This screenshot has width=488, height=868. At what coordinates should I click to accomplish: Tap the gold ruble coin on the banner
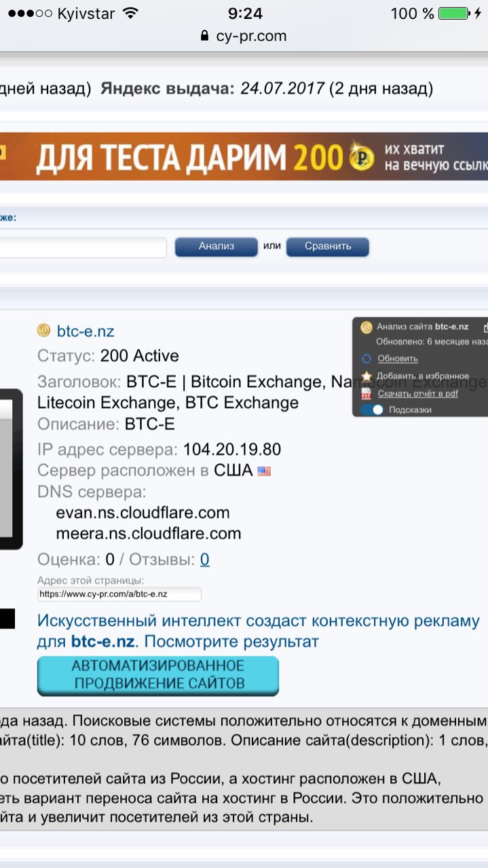click(362, 157)
